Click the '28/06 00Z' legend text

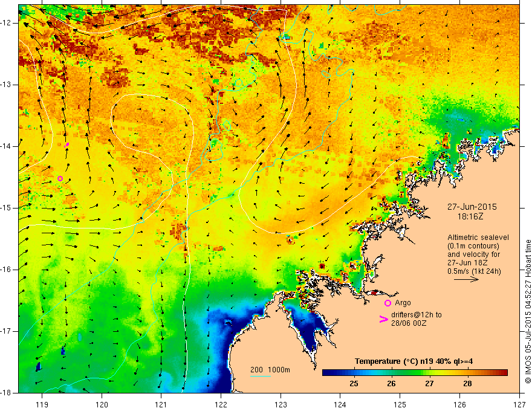click(x=409, y=323)
